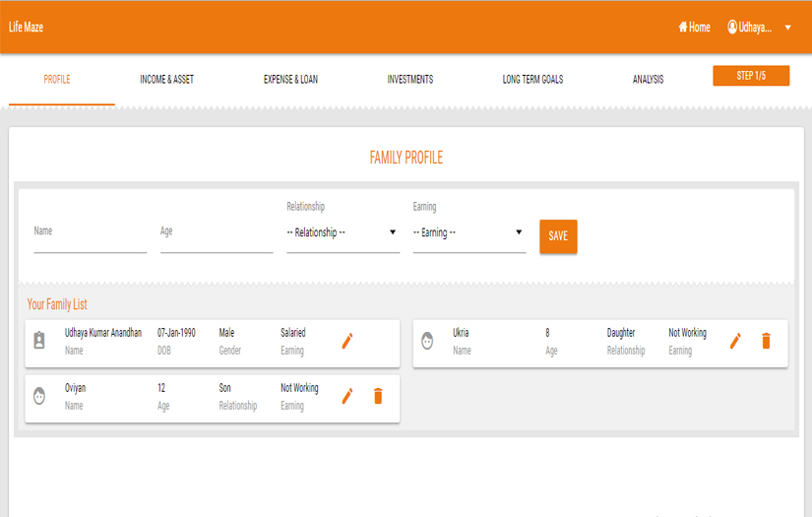The width and height of the screenshot is (812, 517).
Task: Click the name Oviyan
Action: click(75, 388)
